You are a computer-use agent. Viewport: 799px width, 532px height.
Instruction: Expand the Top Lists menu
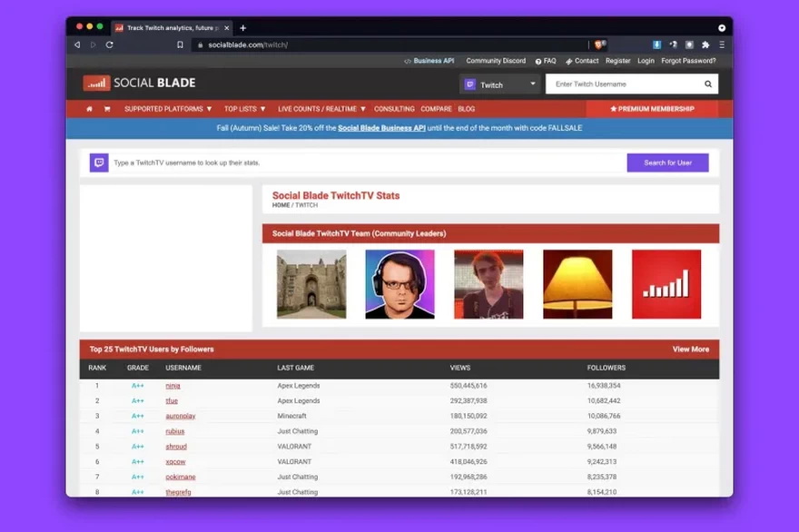click(244, 109)
